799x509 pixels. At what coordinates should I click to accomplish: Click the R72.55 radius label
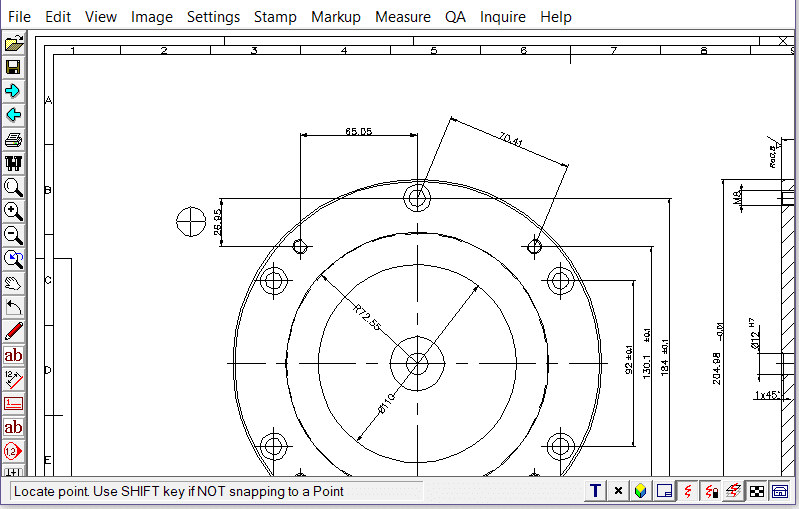[x=367, y=317]
